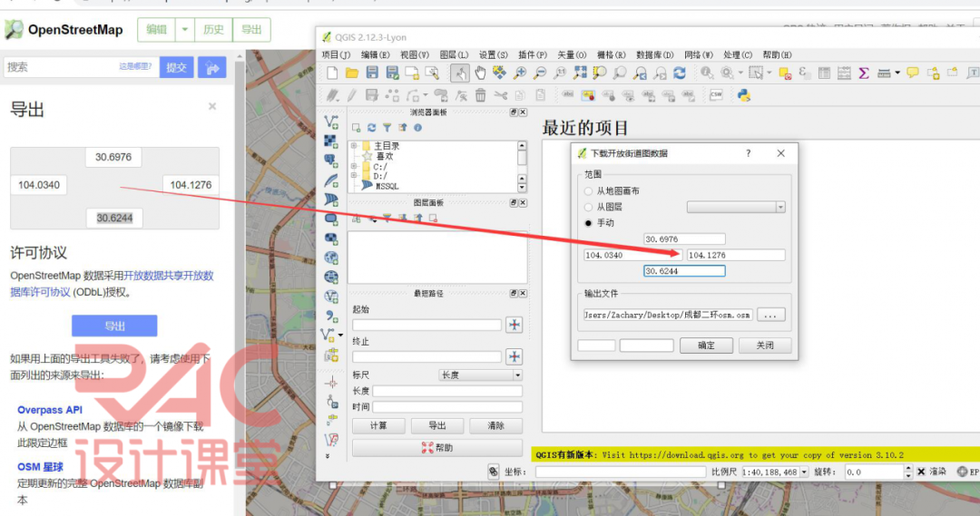The image size is (980, 516).
Task: Open the layer combo box in download dialog
Action: click(x=736, y=208)
